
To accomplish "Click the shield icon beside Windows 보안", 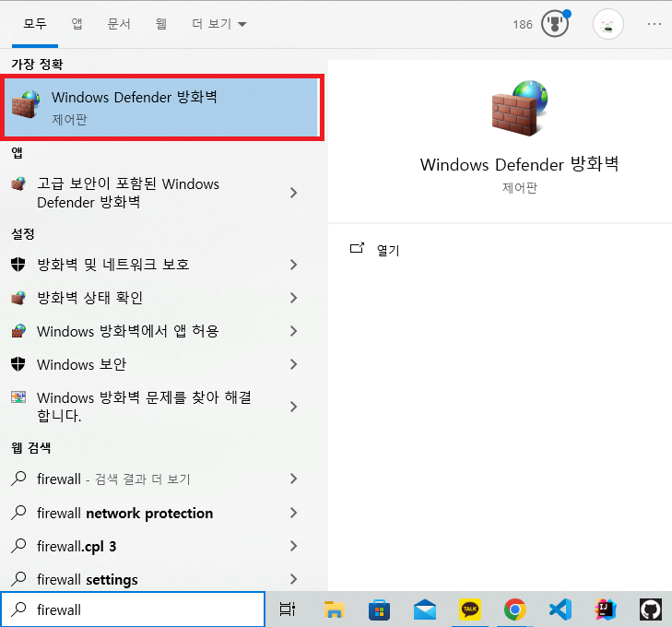I will click(18, 364).
